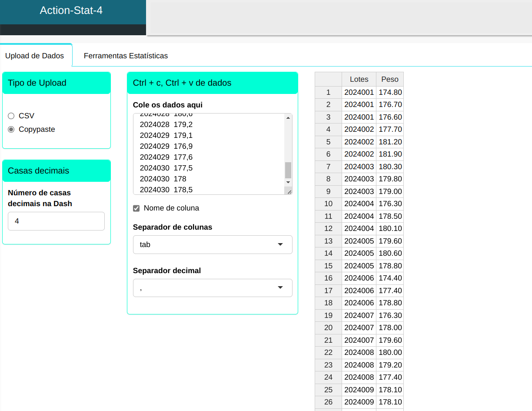Click the textarea scrollbar thumb

click(288, 170)
